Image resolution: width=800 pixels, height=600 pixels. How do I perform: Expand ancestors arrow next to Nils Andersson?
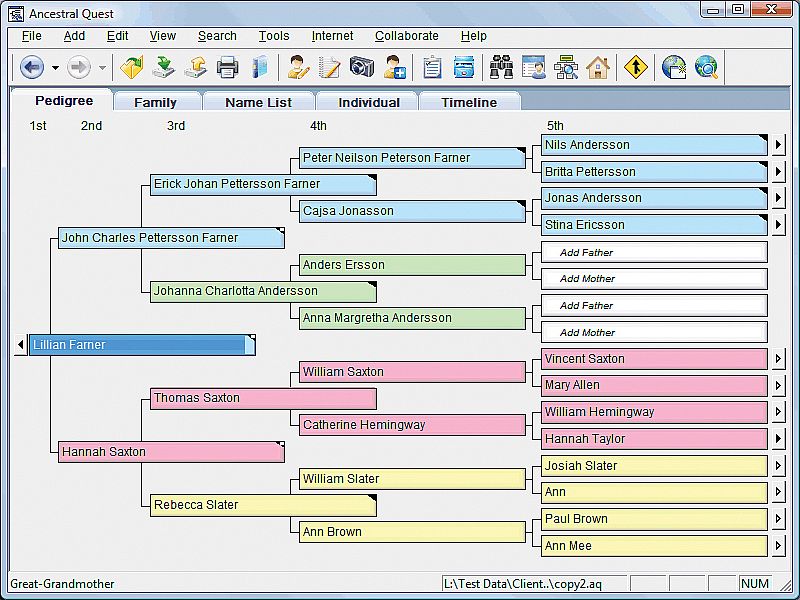(x=778, y=145)
